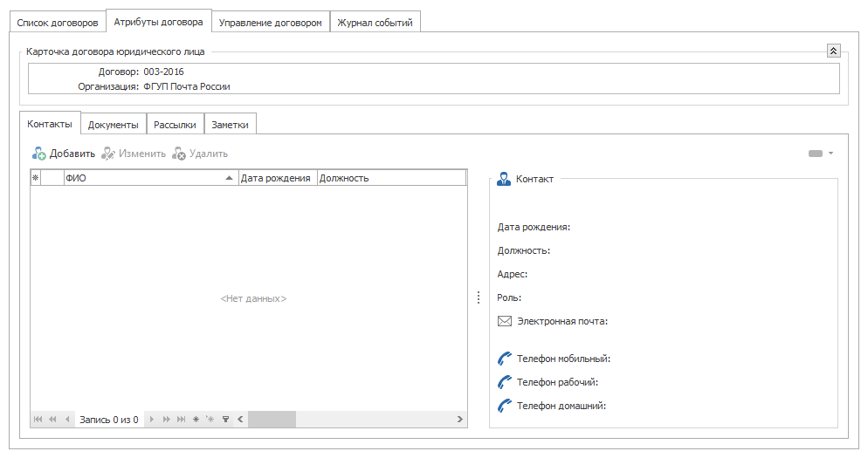This screenshot has height=458, width=868.
Task: Open the gray toolbar options dropdown
Action: click(831, 154)
